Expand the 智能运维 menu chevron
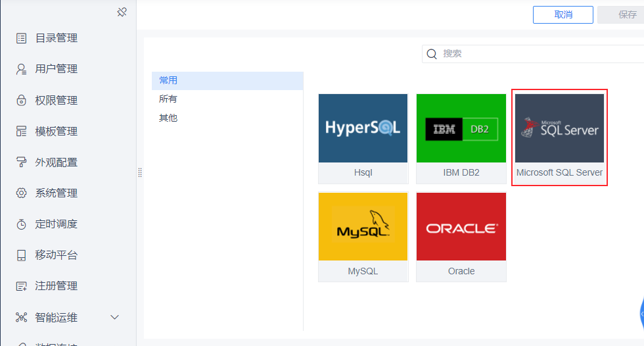 pos(115,317)
